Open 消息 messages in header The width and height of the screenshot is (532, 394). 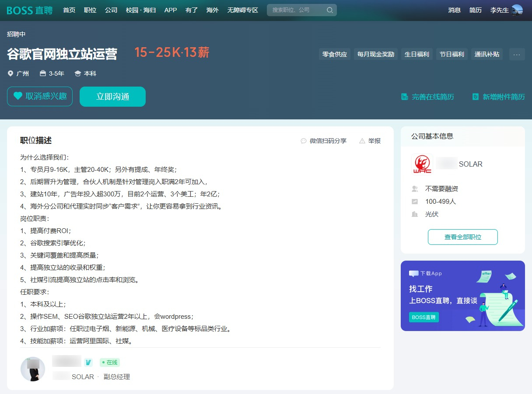(455, 10)
